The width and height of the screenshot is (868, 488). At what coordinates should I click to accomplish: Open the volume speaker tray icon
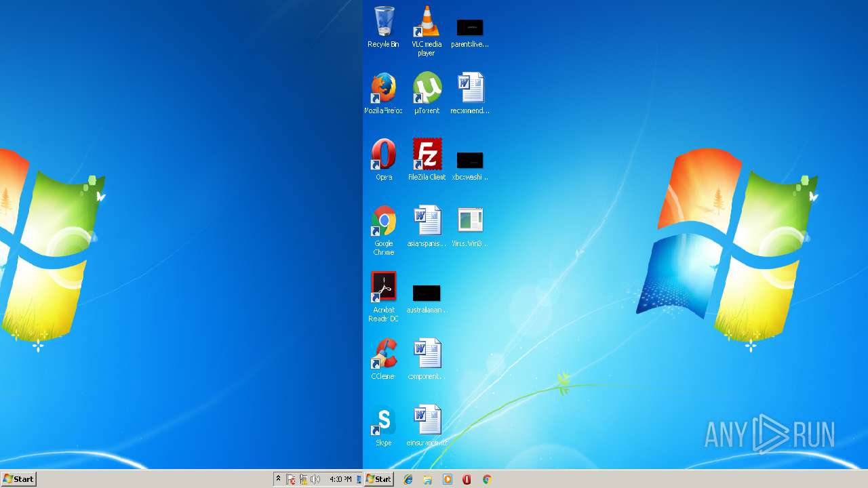coord(315,479)
